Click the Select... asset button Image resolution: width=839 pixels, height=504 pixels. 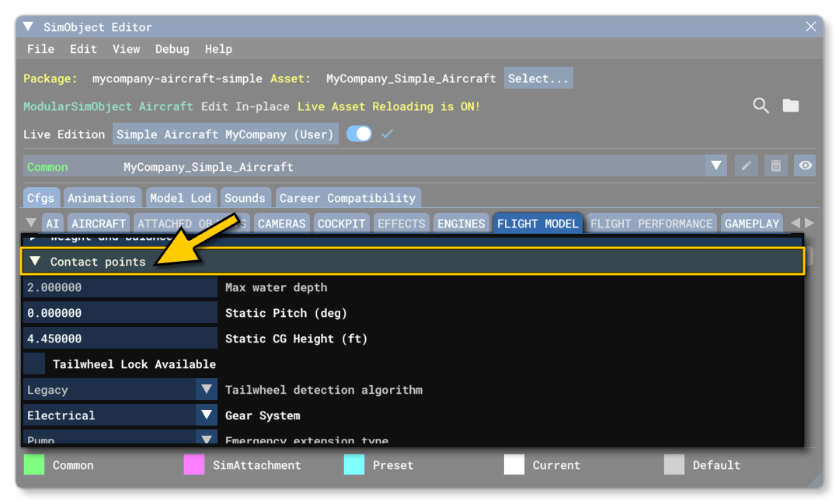[x=538, y=78]
